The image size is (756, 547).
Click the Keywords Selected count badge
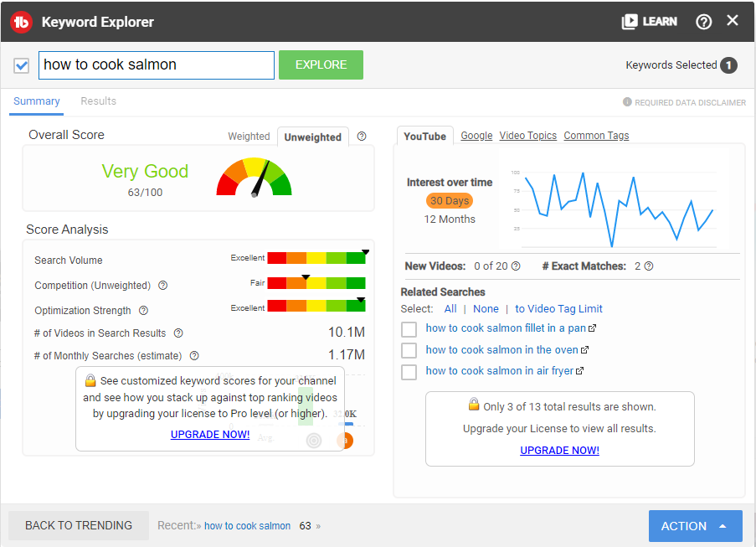coord(728,65)
